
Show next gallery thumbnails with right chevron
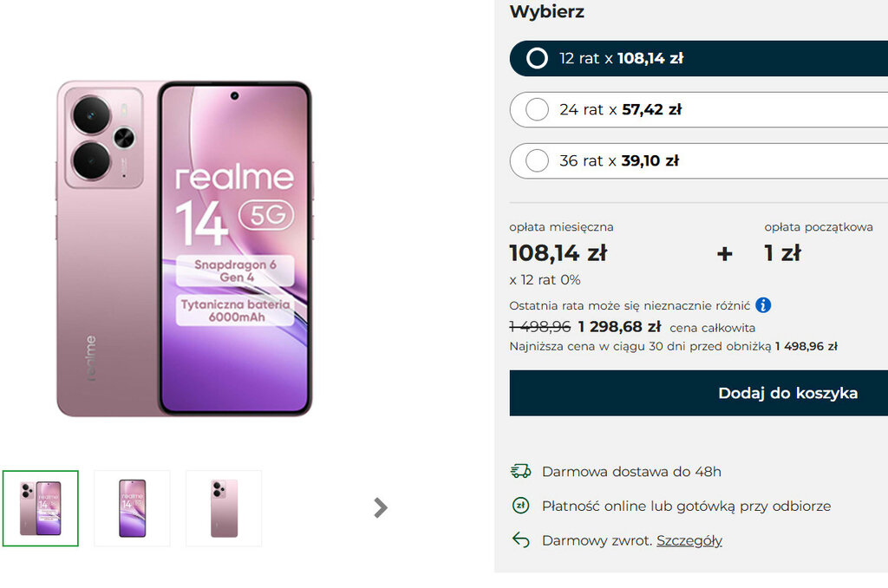pos(380,508)
